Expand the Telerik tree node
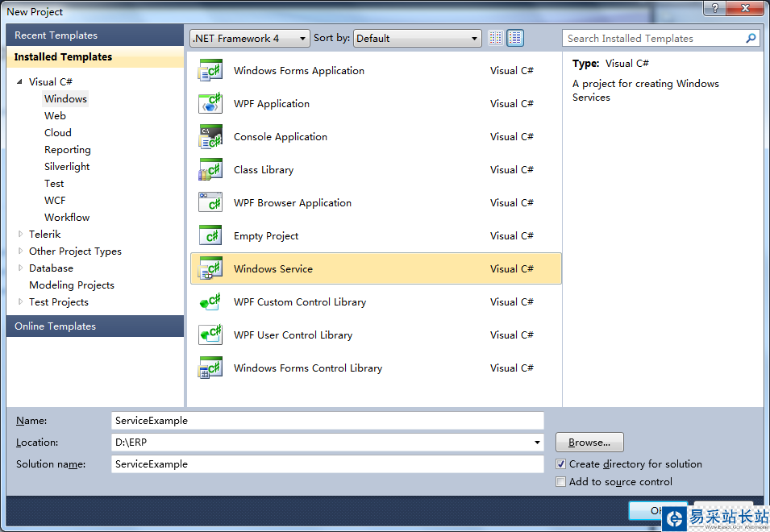This screenshot has width=770, height=532. (20, 234)
